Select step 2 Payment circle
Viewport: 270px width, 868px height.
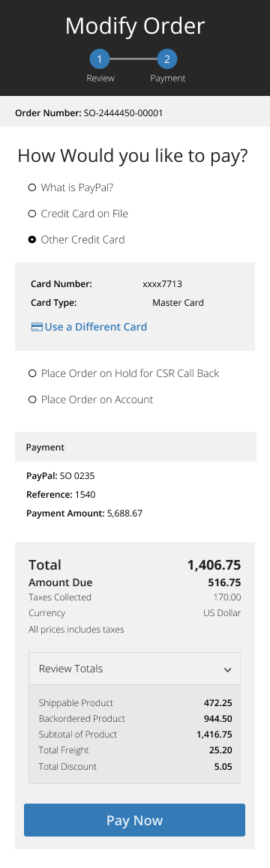[167, 58]
